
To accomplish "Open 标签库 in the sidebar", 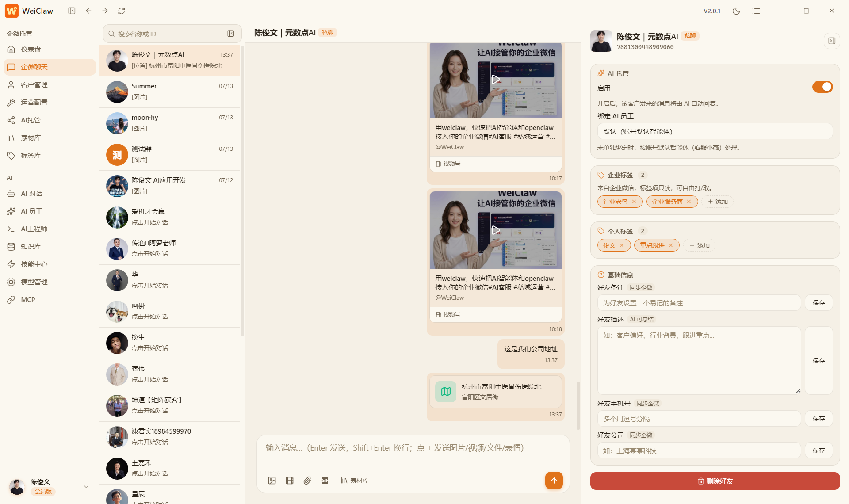I will tap(50, 156).
